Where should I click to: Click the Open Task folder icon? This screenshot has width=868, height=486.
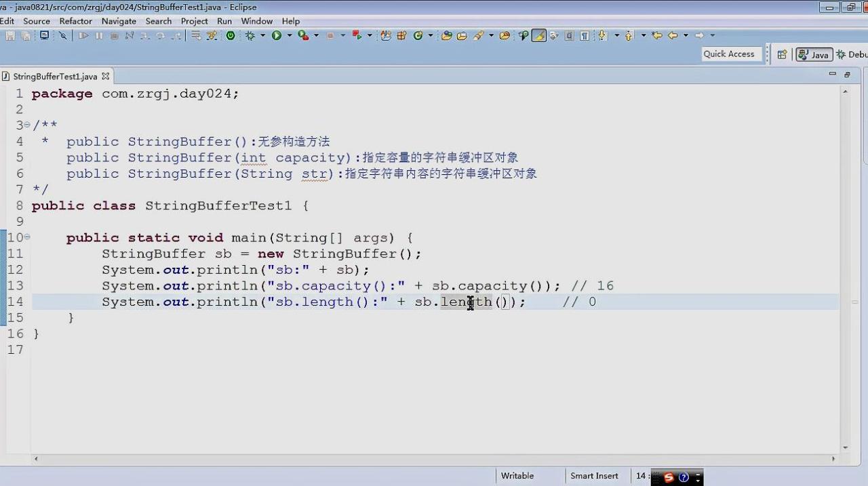tap(462, 35)
